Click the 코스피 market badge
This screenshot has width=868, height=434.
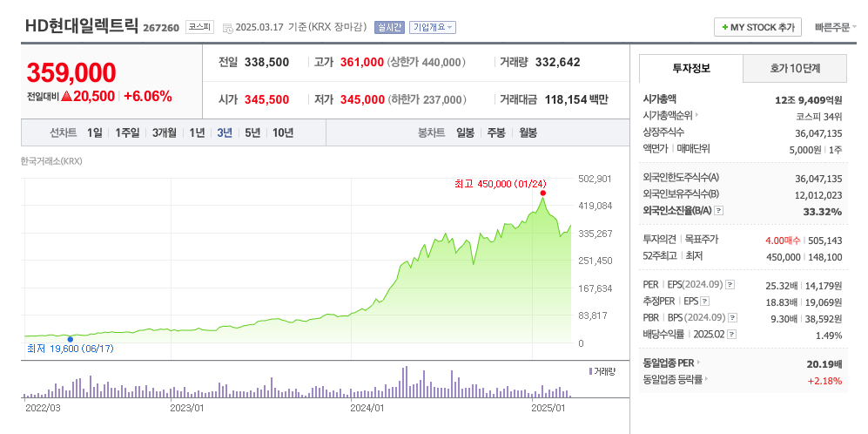(199, 27)
